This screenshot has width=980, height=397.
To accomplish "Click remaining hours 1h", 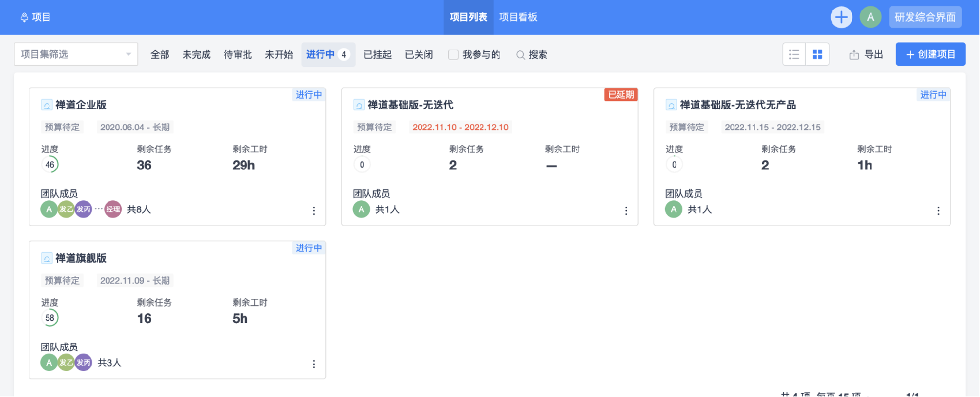I will pyautogui.click(x=865, y=166).
